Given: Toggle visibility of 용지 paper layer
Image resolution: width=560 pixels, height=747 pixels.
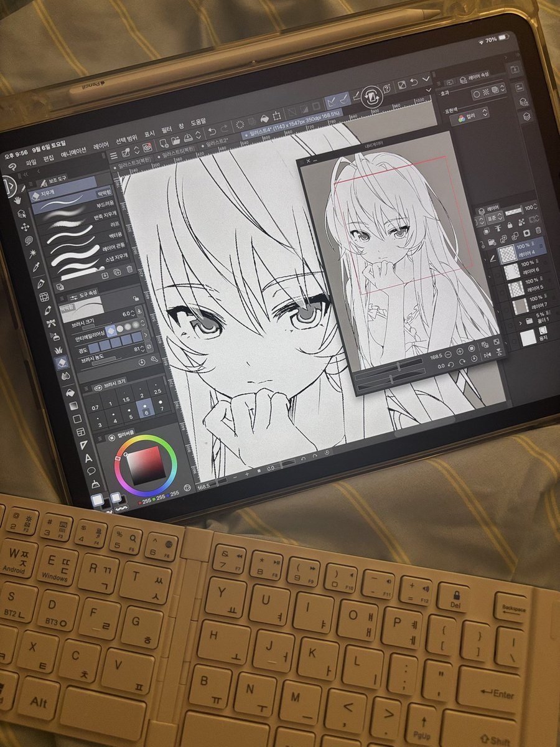Looking at the screenshot, I should click(x=515, y=341).
